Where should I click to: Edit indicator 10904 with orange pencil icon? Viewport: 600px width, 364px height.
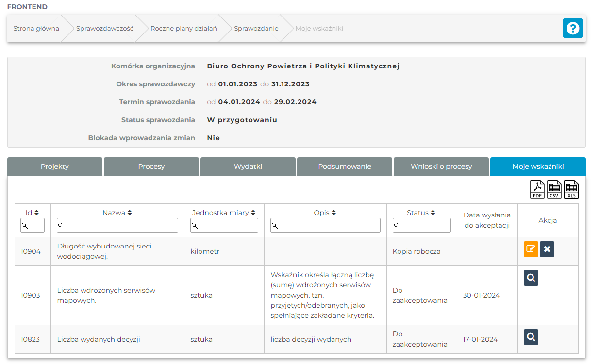[531, 249]
